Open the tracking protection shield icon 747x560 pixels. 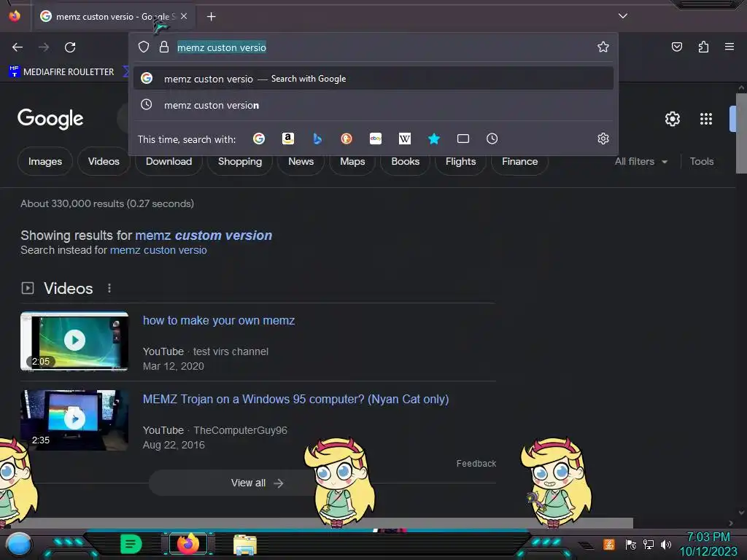tap(144, 47)
